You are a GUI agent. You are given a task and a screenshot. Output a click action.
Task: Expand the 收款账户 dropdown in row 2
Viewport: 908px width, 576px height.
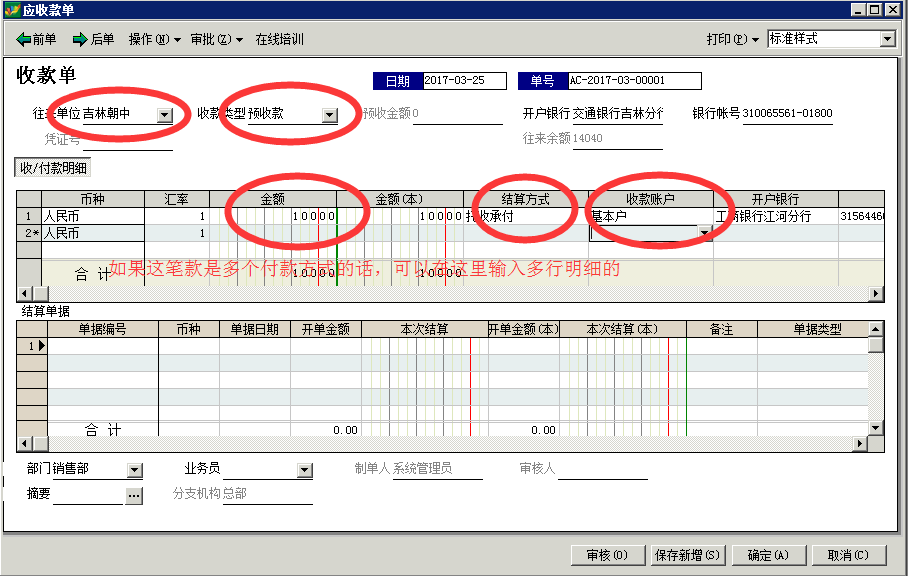pos(704,233)
